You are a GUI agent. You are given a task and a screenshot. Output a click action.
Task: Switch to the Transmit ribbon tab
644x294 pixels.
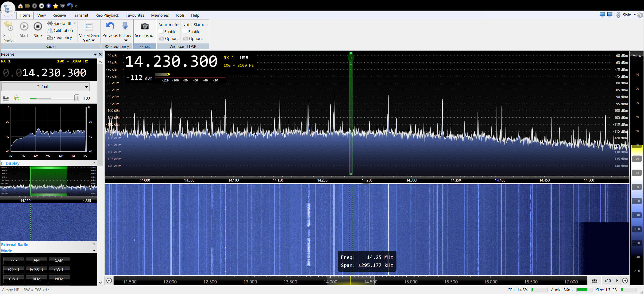[x=81, y=15]
